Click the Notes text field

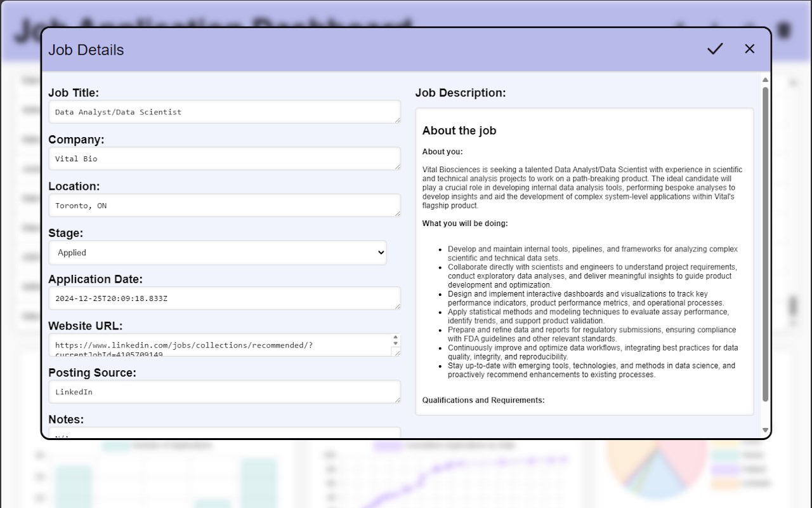[x=225, y=433]
